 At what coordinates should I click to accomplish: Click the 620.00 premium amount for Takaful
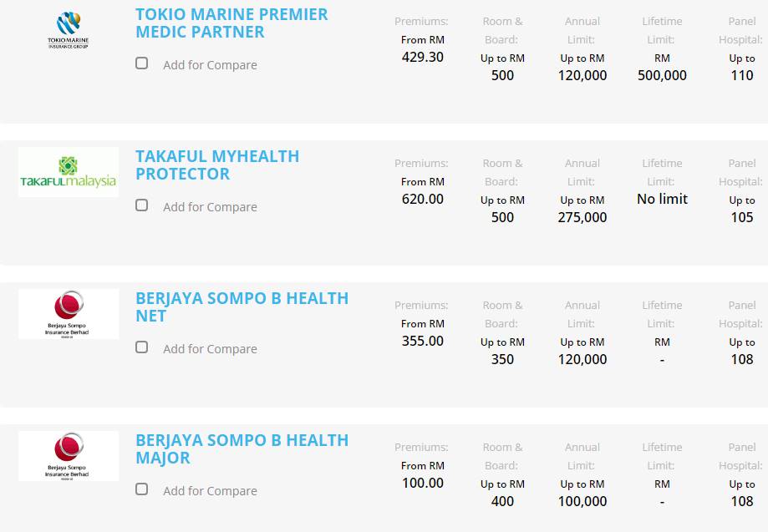[422, 200]
